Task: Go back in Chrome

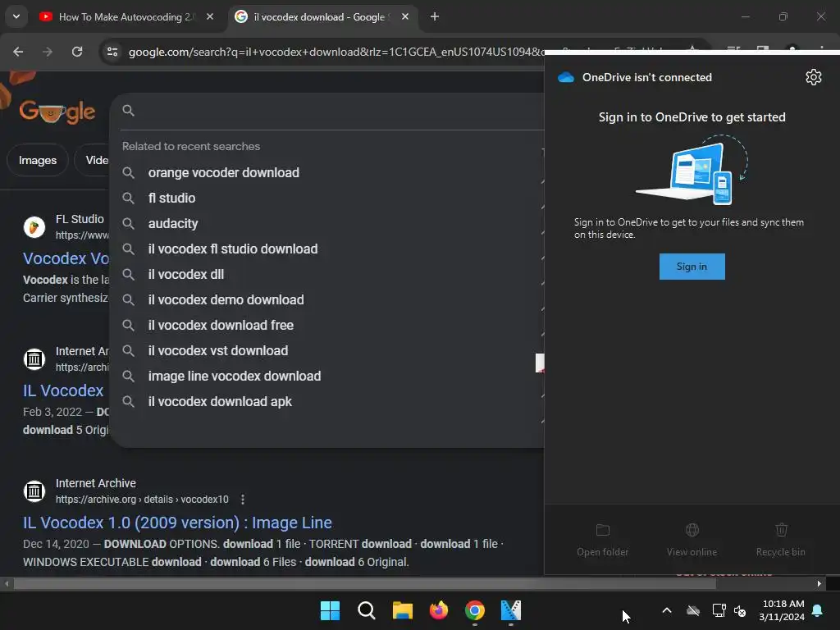Action: (18, 52)
